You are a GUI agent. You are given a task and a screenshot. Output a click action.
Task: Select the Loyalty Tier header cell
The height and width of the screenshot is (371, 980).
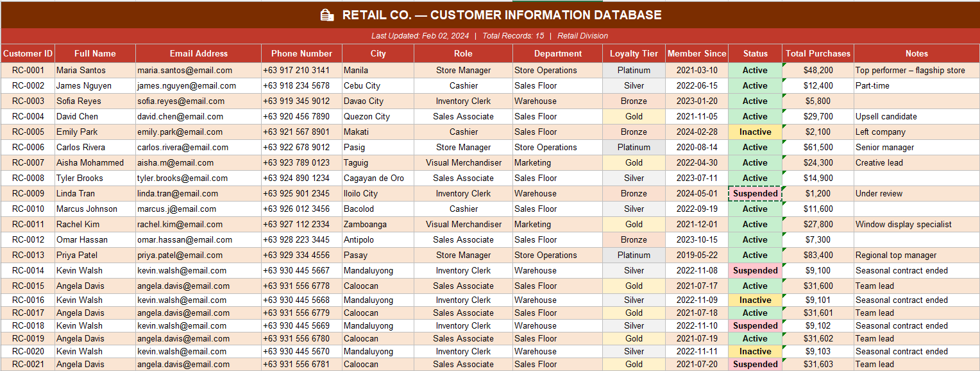coord(634,53)
